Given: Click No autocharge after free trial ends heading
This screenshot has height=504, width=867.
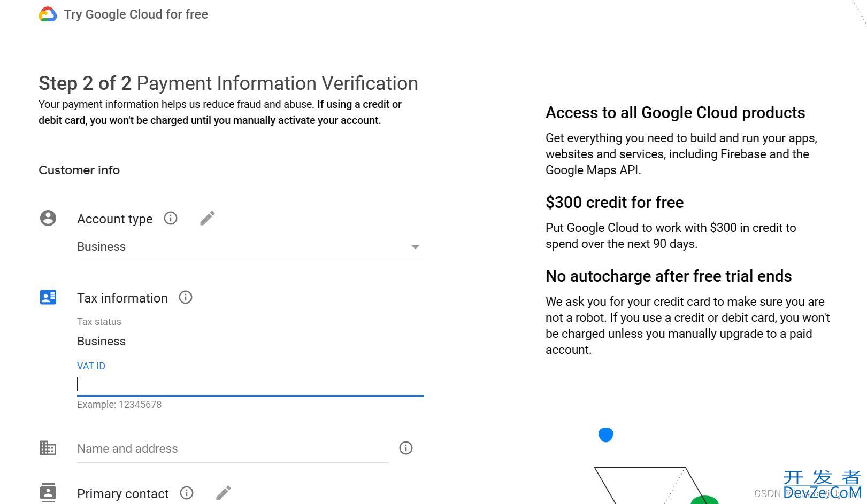Looking at the screenshot, I should pyautogui.click(x=669, y=276).
